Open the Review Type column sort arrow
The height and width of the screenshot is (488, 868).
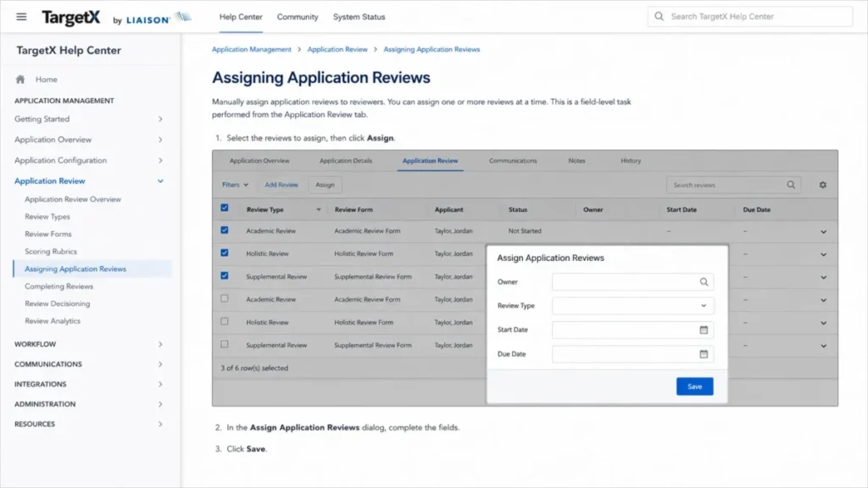click(319, 210)
